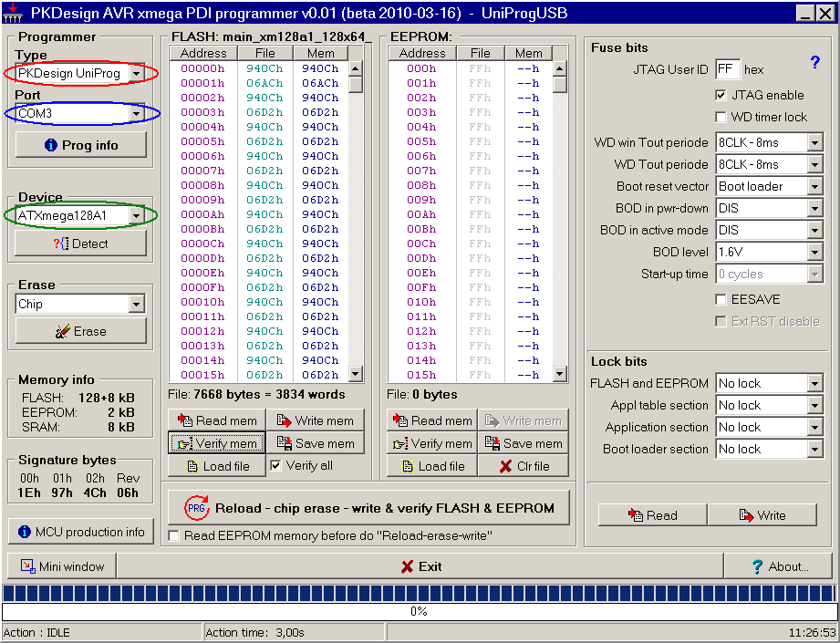Viewport: 840px width, 643px height.
Task: Toggle the JTAG enable checkbox
Action: coord(721,96)
